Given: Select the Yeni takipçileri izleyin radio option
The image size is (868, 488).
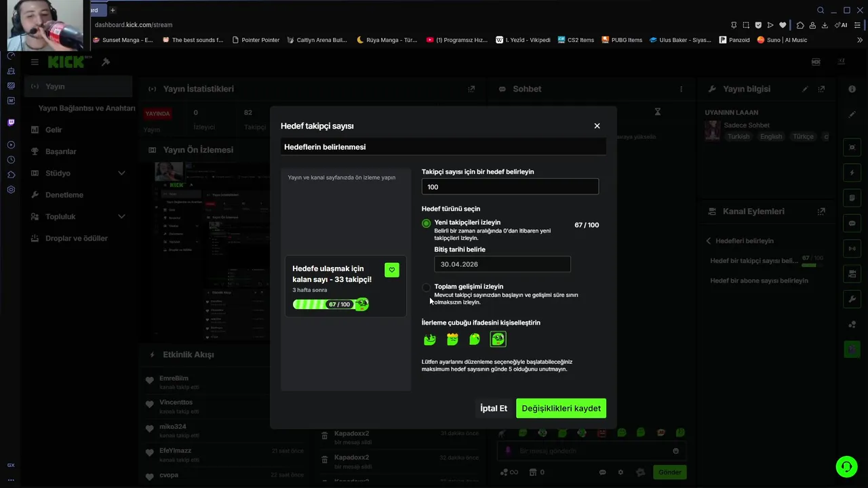Looking at the screenshot, I should [426, 223].
